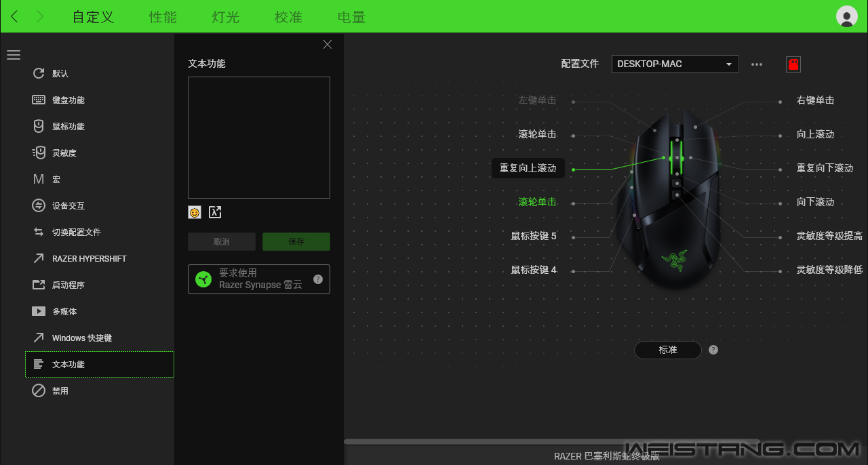Image resolution: width=868 pixels, height=465 pixels.
Task: Switch to the 灯光 tab
Action: pos(226,17)
